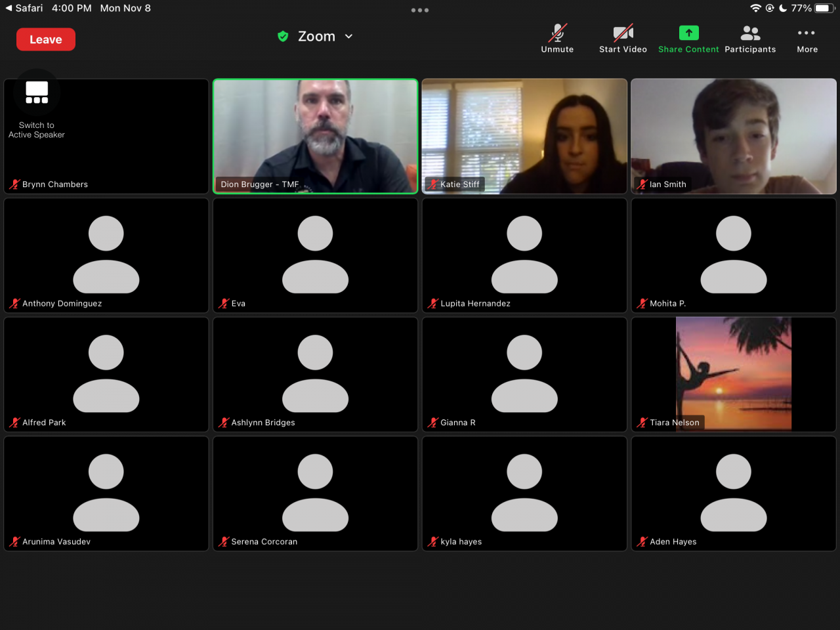Select Katie Stiff's video tile
840x630 pixels.
pyautogui.click(x=524, y=136)
